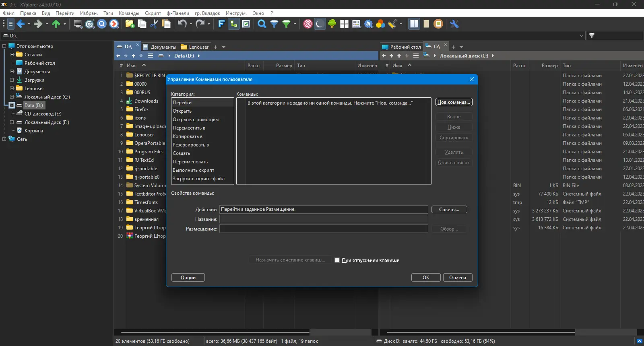Image resolution: width=644 pixels, height=346 pixels.
Task: Click the green Up arrow toolbar icon
Action: pyautogui.click(x=56, y=24)
